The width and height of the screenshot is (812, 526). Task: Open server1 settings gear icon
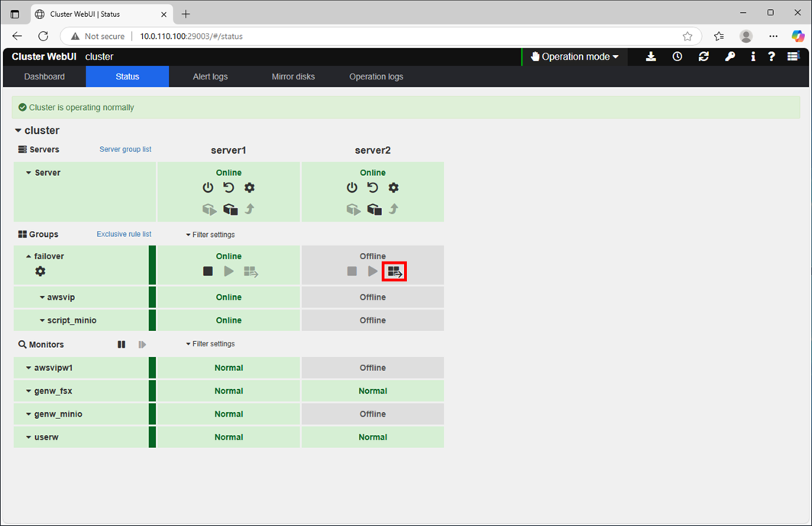pyautogui.click(x=249, y=187)
